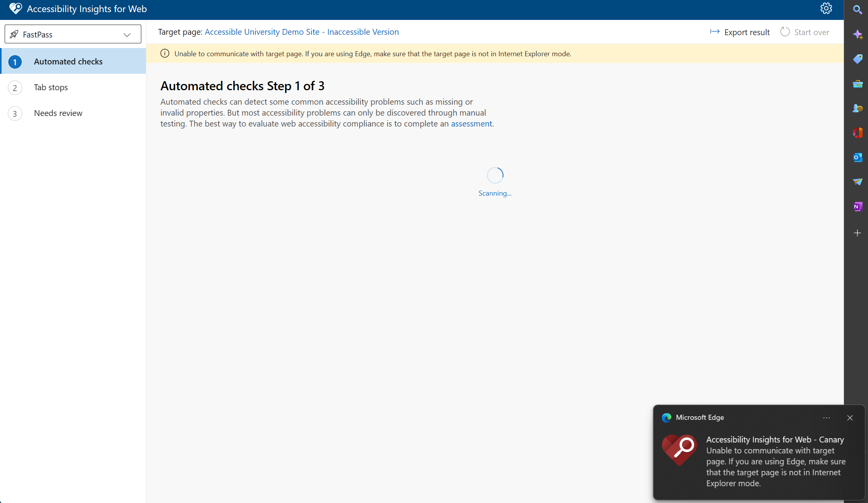Open the Accessible University Demo Site link
Viewport: 868px width, 503px height.
[302, 32]
